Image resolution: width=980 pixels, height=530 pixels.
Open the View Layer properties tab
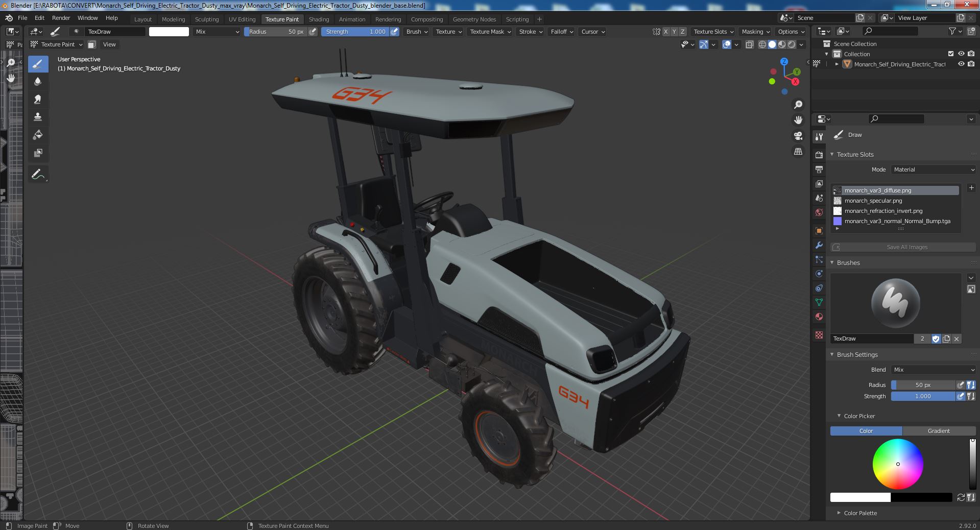pos(819,183)
